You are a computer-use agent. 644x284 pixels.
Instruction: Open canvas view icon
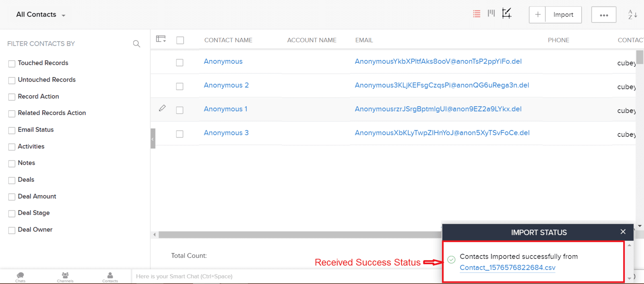coord(506,13)
